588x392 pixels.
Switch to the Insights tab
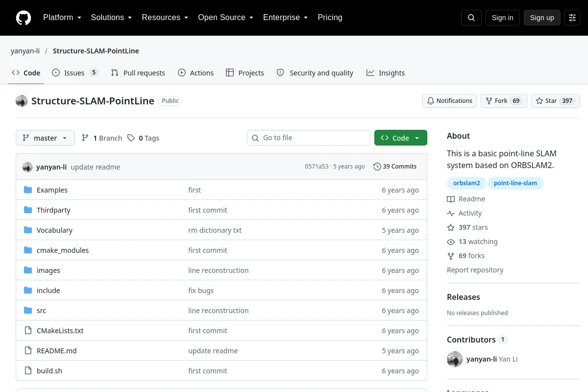tap(385, 73)
